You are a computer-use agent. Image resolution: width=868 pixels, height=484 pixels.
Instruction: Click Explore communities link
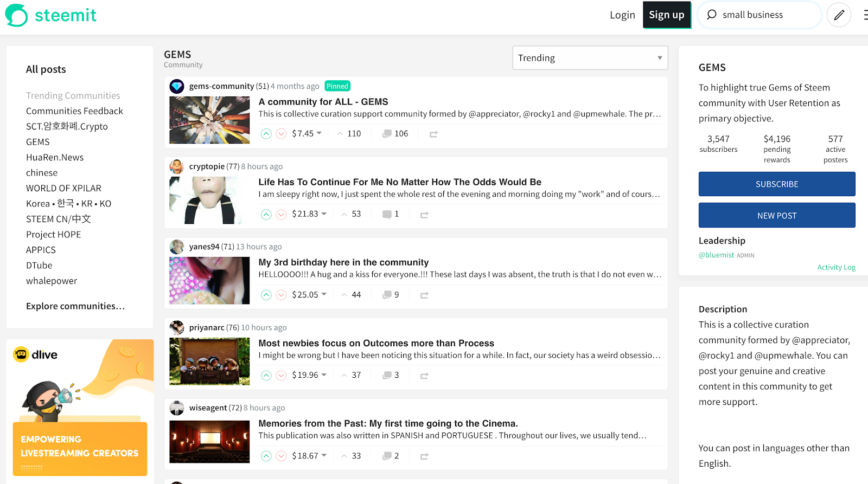pos(75,306)
